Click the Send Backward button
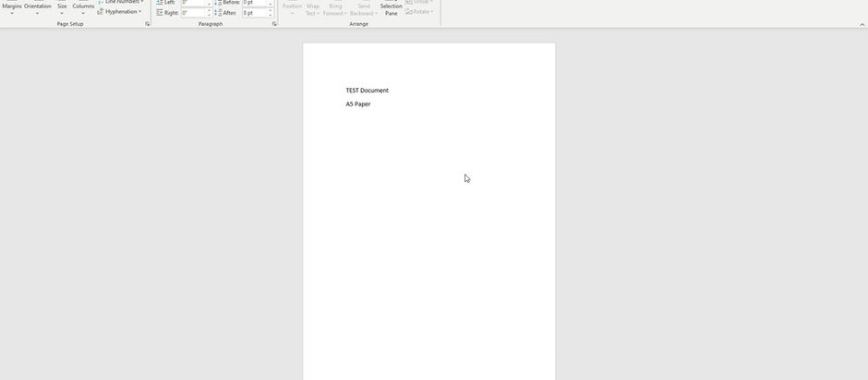The width and height of the screenshot is (868, 380). click(364, 7)
